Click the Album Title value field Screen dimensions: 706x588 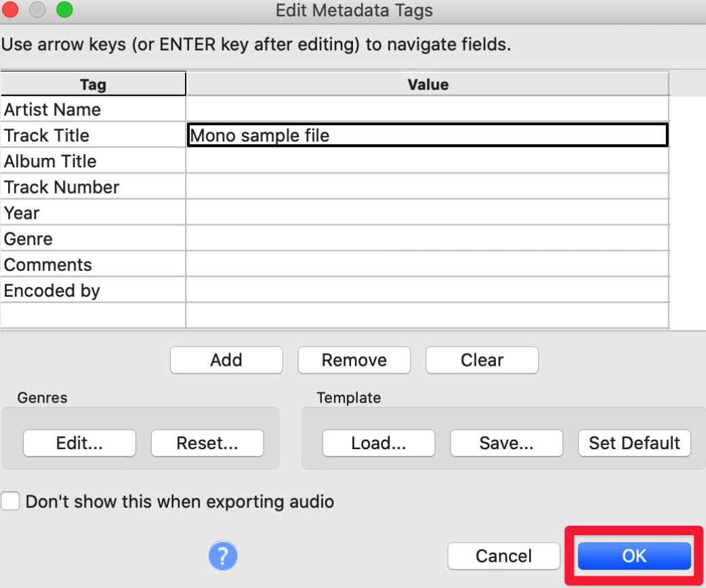(x=427, y=161)
